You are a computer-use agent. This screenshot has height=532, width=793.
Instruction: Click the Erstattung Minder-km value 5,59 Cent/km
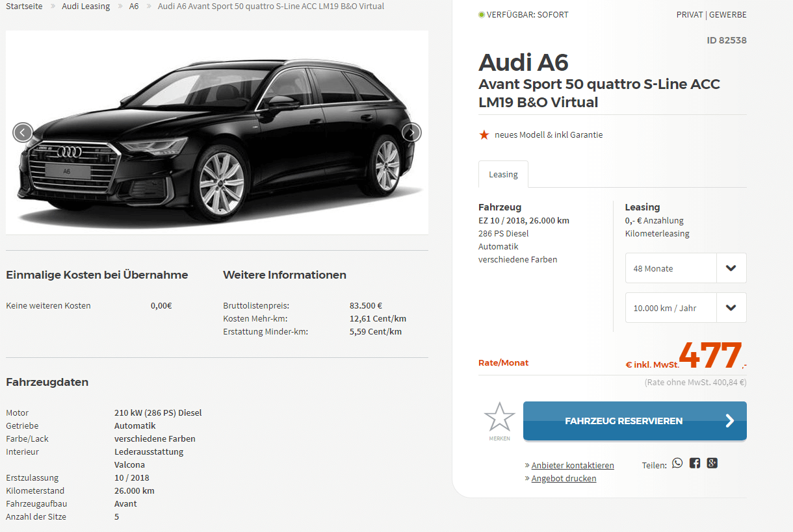376,331
